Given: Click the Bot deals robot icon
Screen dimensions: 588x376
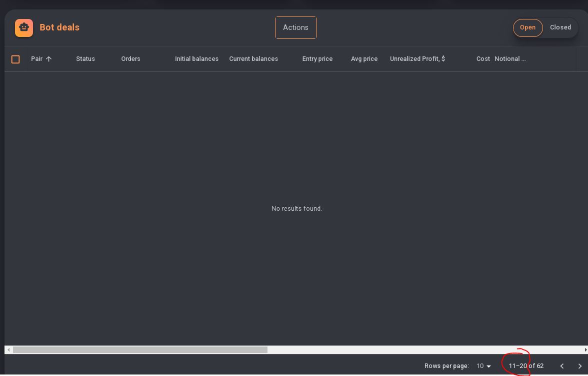Looking at the screenshot, I should point(24,28).
